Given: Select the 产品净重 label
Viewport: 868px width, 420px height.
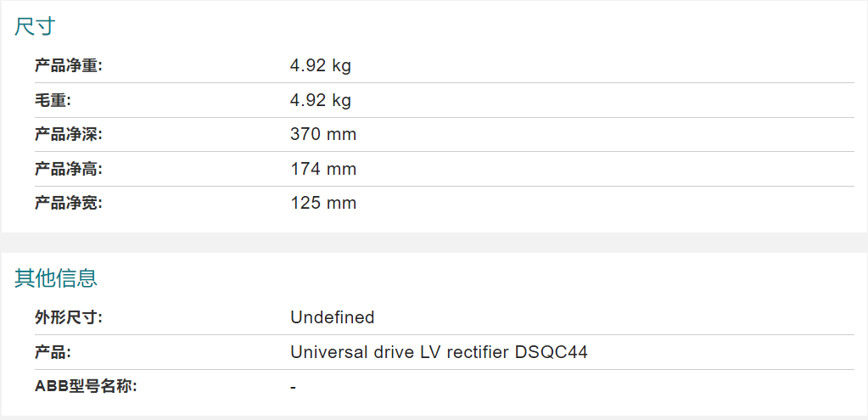Looking at the screenshot, I should [x=70, y=66].
